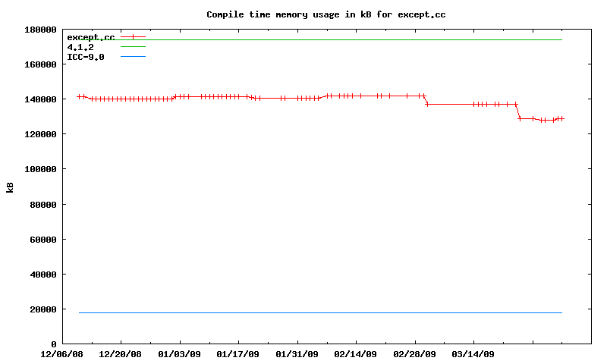Click the 60000 y-axis tick label
607x364 pixels.
pos(43,240)
